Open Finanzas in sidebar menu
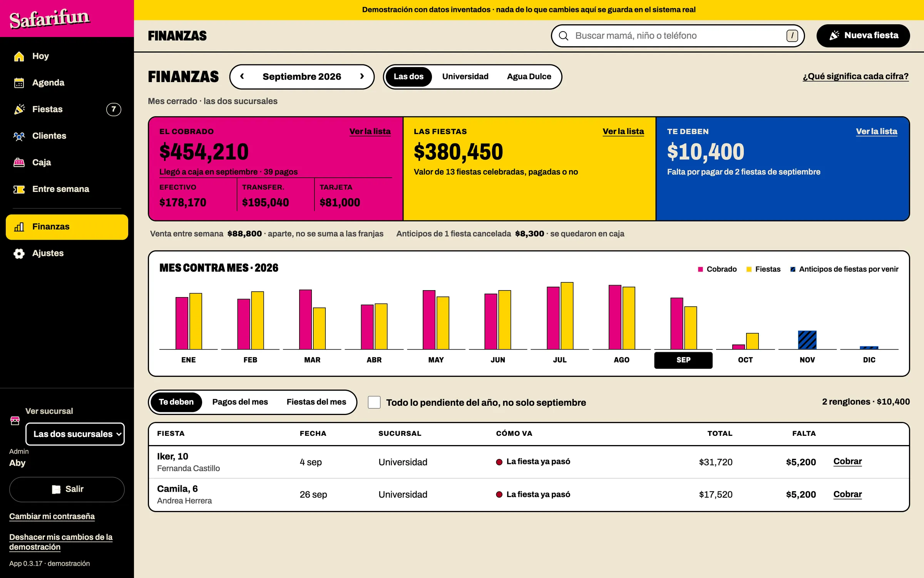Image resolution: width=924 pixels, height=578 pixels. (67, 227)
